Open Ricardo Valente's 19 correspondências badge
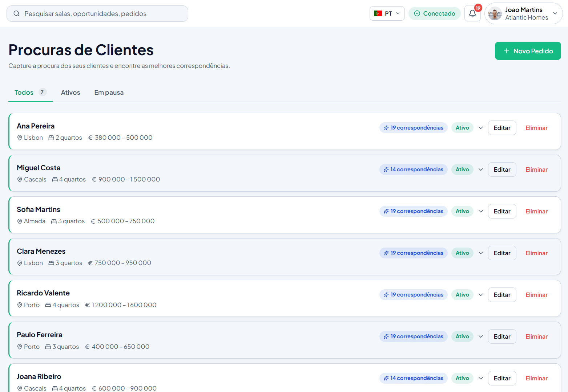The height and width of the screenshot is (392, 568). 413,295
